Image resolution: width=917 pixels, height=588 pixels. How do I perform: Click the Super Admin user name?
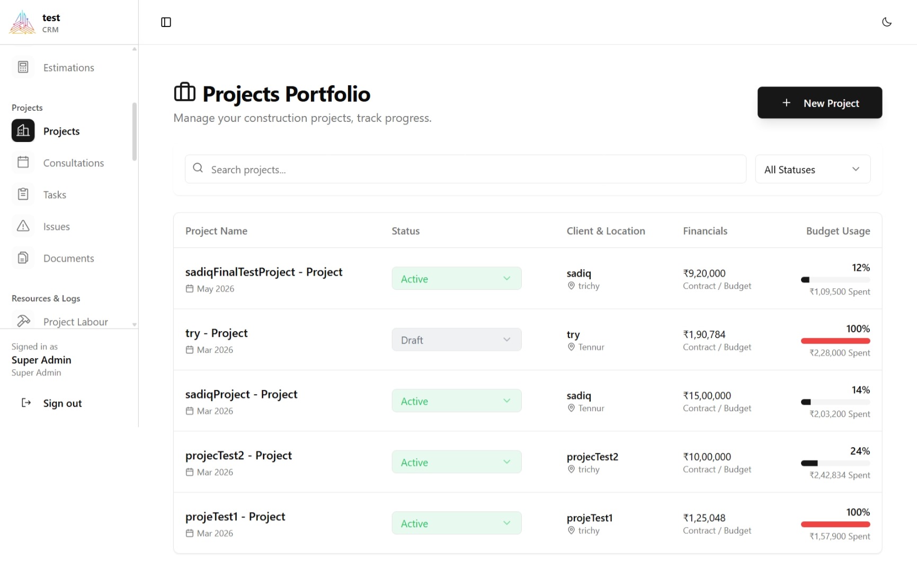point(41,360)
